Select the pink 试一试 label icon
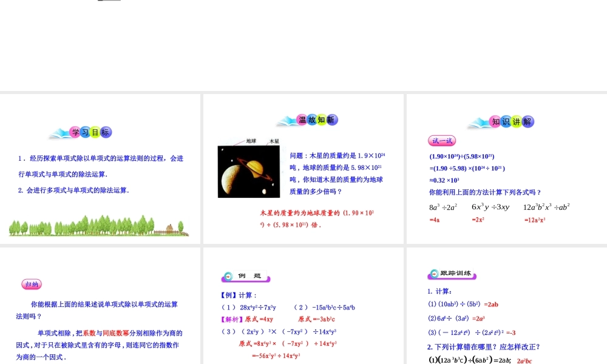 coord(441,141)
